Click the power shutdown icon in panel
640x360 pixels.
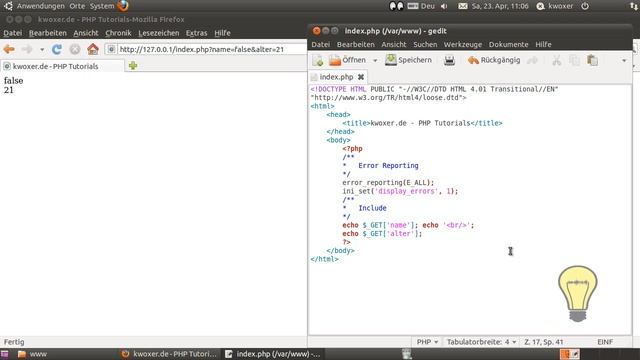(585, 6)
